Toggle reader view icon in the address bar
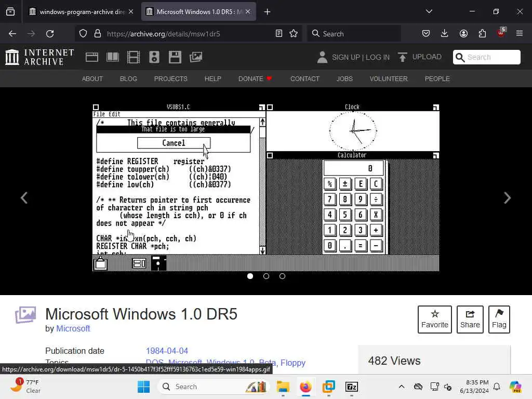 (279, 34)
